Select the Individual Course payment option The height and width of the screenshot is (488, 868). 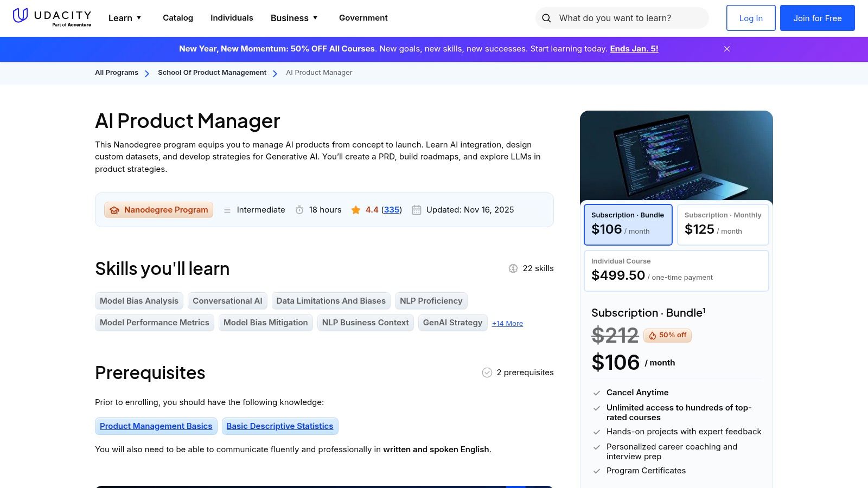coord(676,270)
